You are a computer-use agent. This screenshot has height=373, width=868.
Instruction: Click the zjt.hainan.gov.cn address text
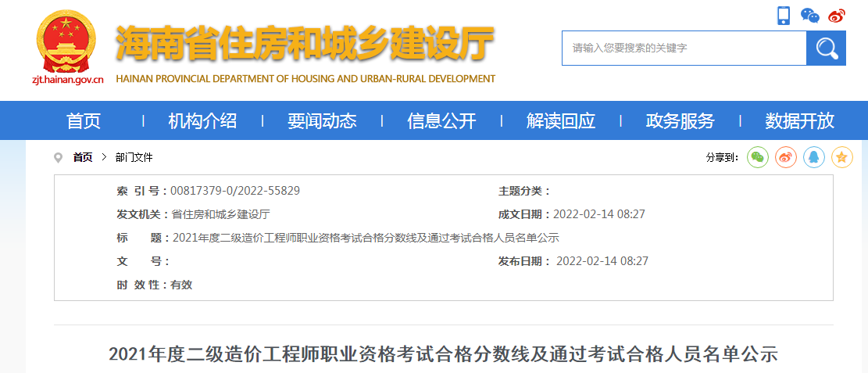click(x=67, y=80)
